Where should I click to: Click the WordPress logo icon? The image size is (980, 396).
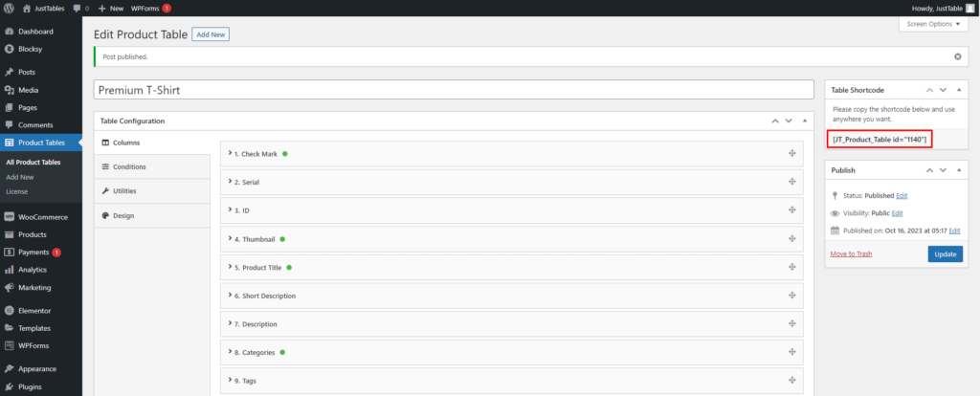[x=9, y=8]
